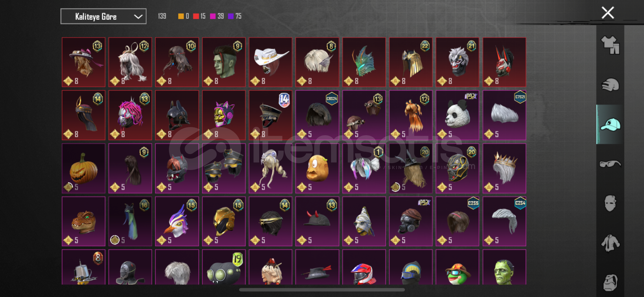Close the inventory with the X icon
The image size is (644, 297).
pyautogui.click(x=608, y=13)
